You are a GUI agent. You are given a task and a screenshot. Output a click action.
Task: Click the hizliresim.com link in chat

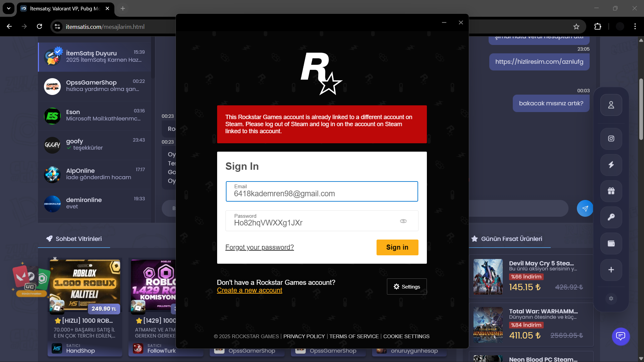[x=539, y=62]
